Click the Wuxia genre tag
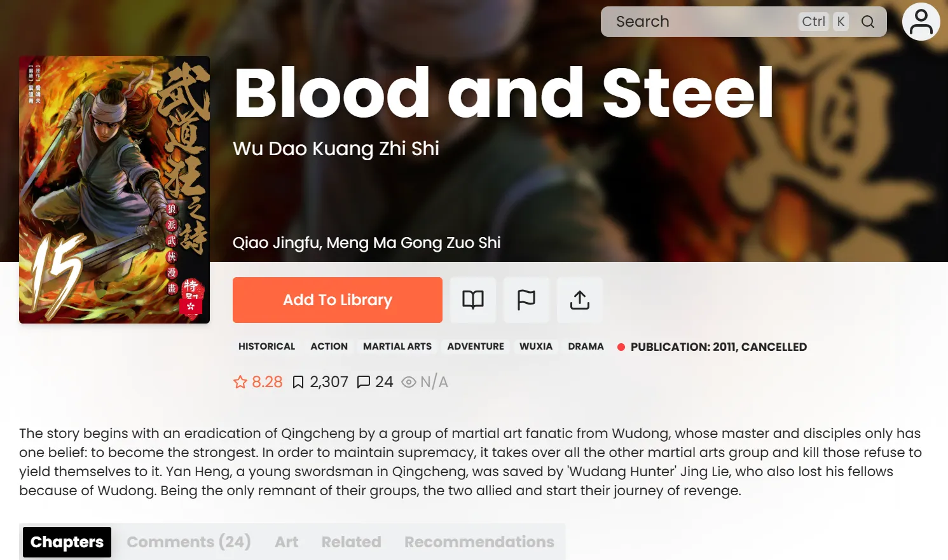Image resolution: width=948 pixels, height=560 pixels. [535, 346]
